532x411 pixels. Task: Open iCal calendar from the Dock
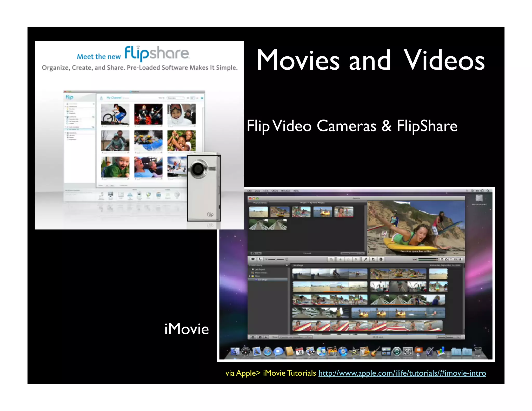coord(300,352)
